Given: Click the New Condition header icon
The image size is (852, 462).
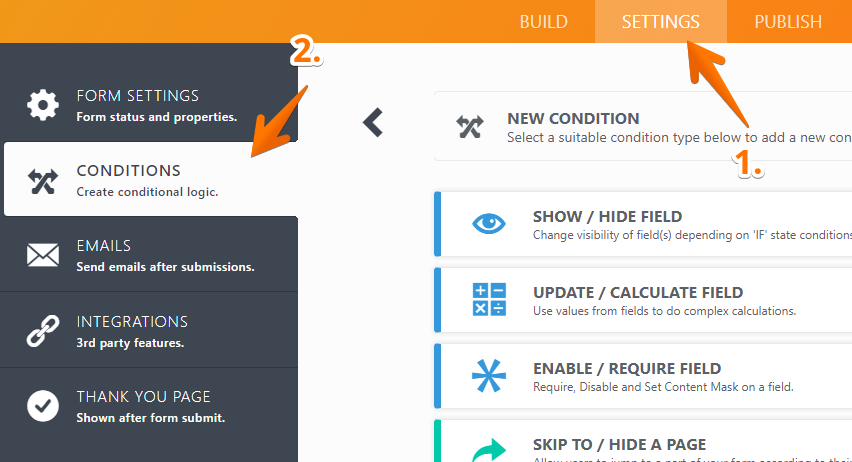Looking at the screenshot, I should (x=470, y=126).
